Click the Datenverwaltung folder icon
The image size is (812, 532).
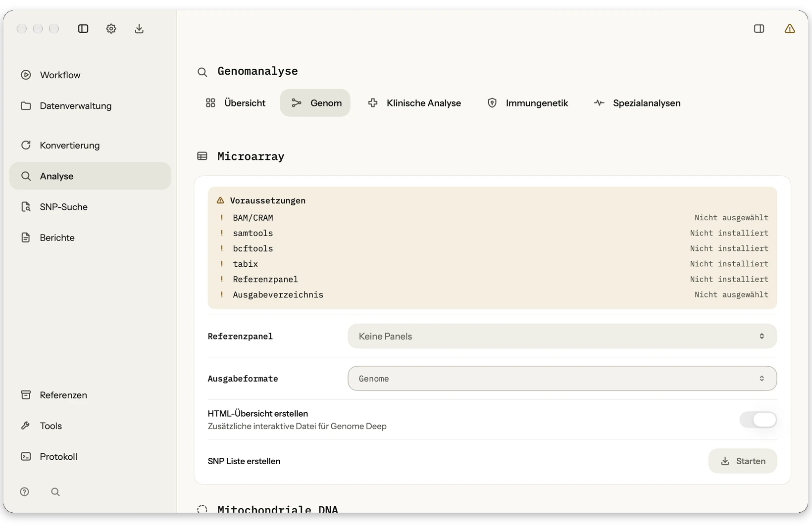(x=26, y=106)
